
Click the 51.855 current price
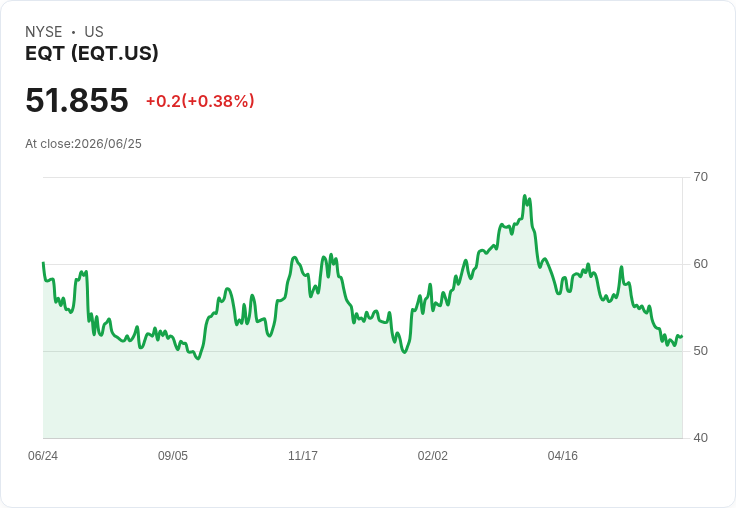(x=77, y=100)
